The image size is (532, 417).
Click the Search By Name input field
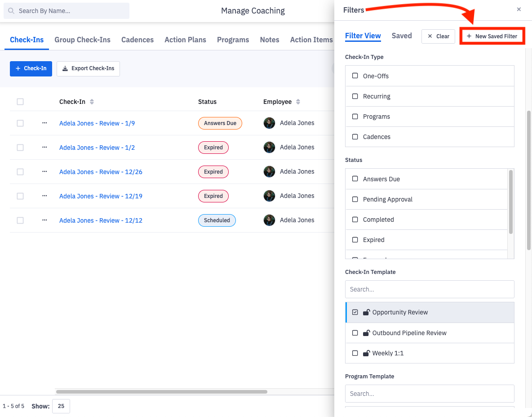click(66, 11)
